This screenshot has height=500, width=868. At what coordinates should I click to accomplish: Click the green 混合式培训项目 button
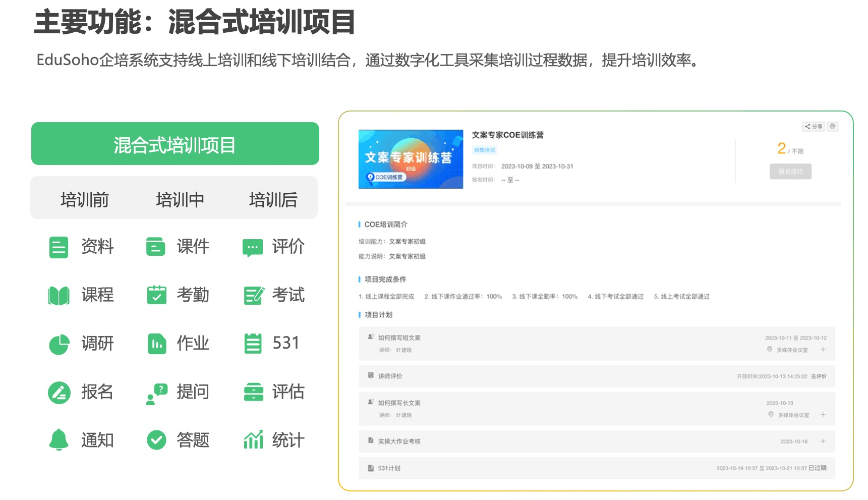[175, 144]
